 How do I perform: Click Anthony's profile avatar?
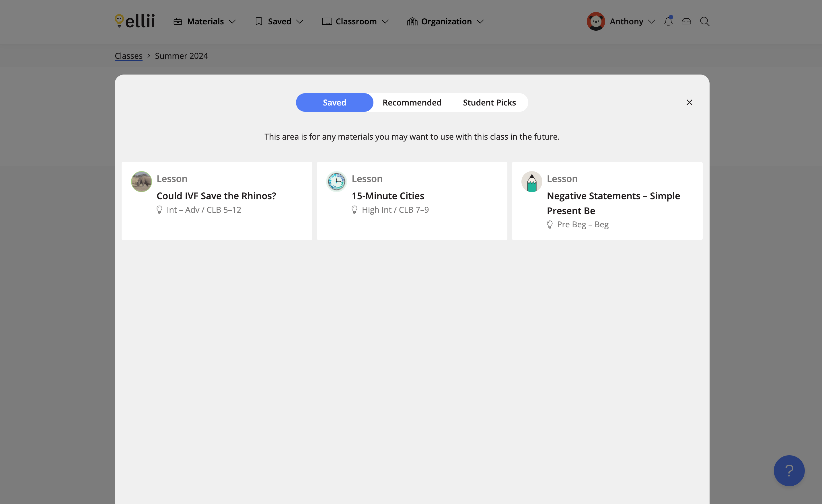tap(596, 21)
